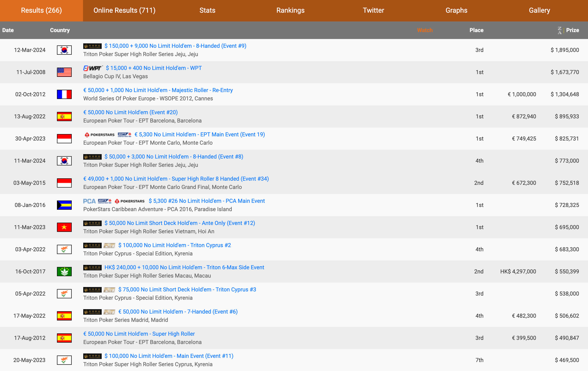Click the PokerStars logo in EPT Monte Carlo row
Viewport: 588px width, 371px height.
pos(99,135)
